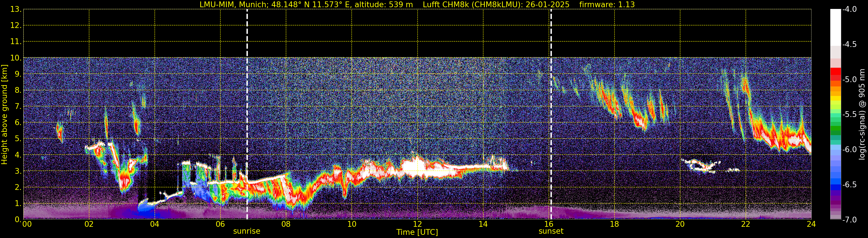Click the colorbar value '-6.0'
The image size is (868, 238).
pos(849,150)
